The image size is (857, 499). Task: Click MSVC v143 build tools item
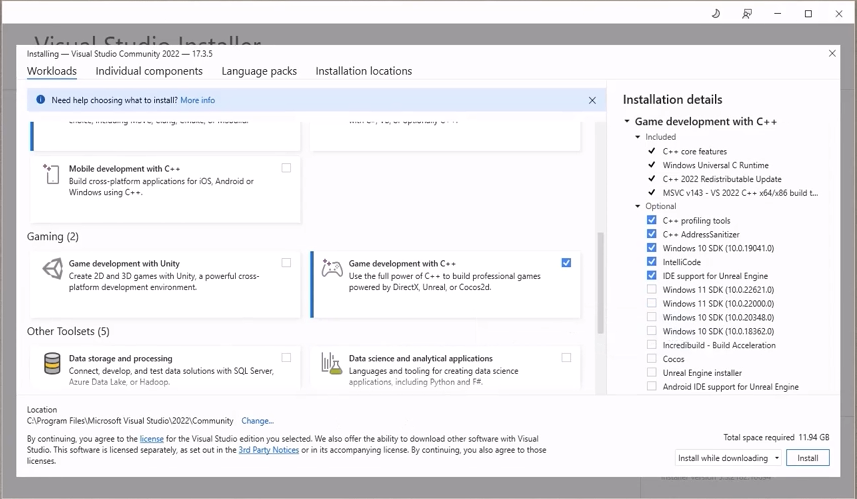click(x=741, y=192)
